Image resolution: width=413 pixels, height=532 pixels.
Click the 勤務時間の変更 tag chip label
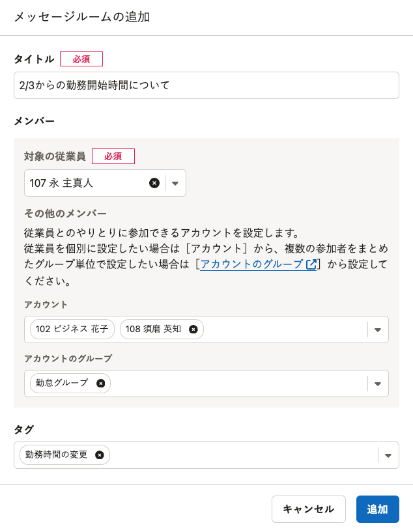(x=57, y=455)
